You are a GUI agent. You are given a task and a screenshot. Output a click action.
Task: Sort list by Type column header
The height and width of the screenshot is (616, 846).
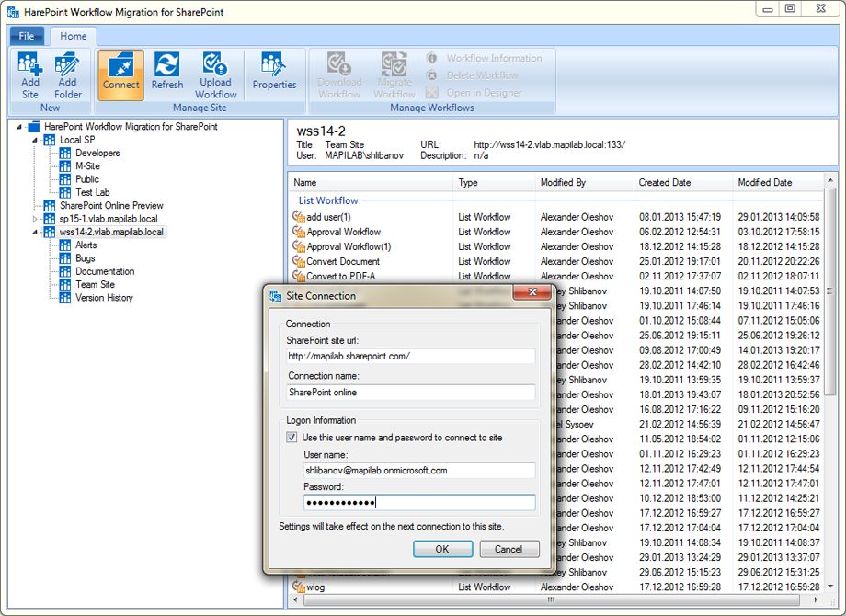tap(495, 182)
